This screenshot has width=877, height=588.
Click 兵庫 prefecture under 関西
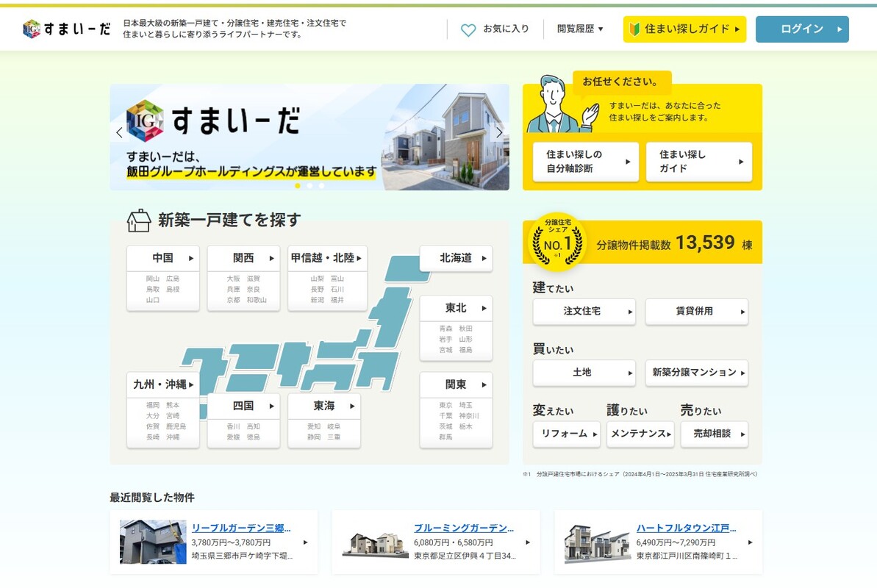[233, 290]
